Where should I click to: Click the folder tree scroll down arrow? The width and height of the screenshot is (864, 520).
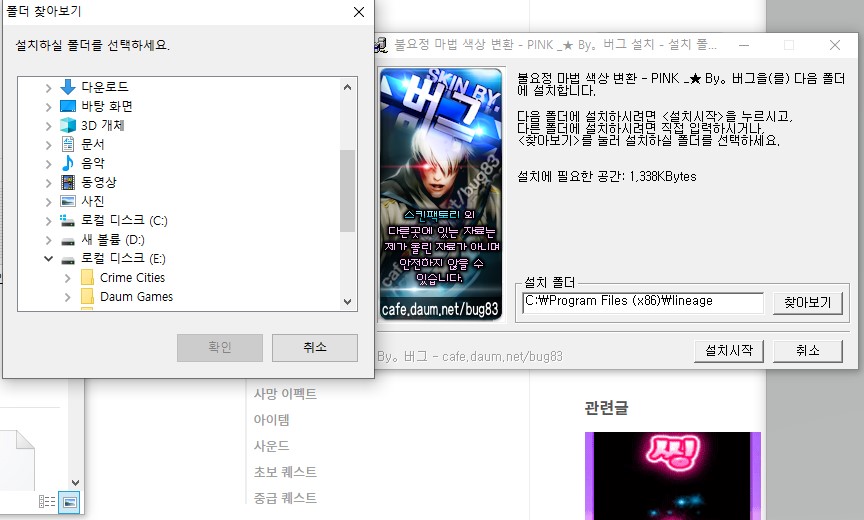coord(347,301)
